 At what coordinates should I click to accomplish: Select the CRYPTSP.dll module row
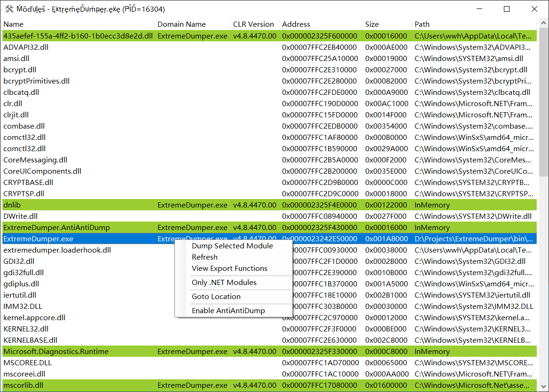pyautogui.click(x=269, y=194)
